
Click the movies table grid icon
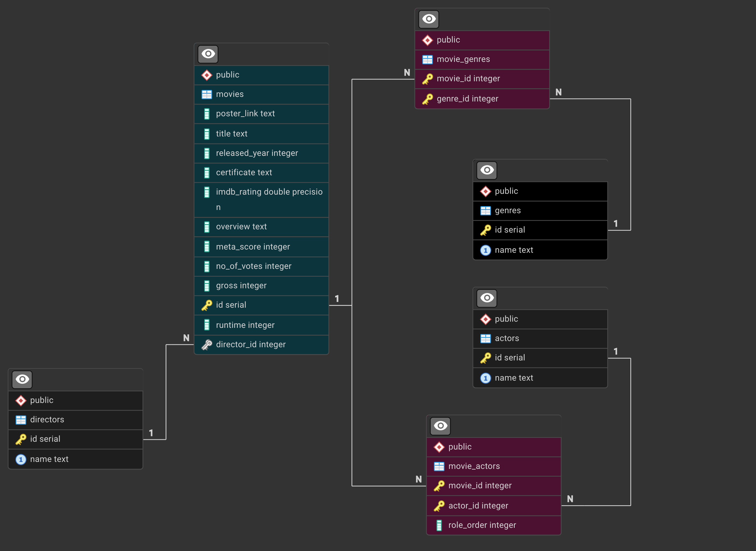pyautogui.click(x=207, y=94)
